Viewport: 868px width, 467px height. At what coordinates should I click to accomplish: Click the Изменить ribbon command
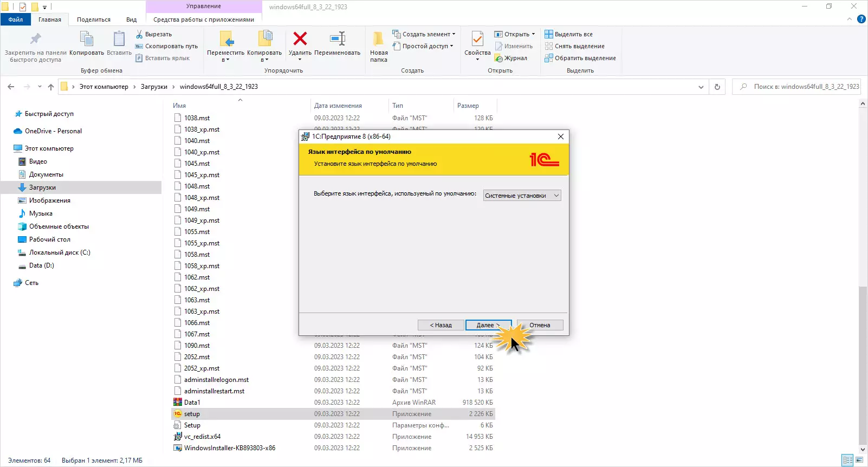point(514,46)
